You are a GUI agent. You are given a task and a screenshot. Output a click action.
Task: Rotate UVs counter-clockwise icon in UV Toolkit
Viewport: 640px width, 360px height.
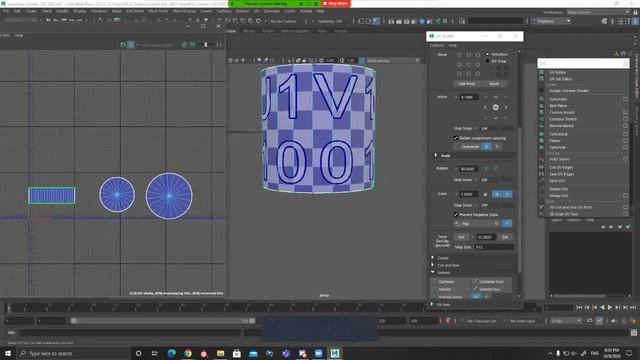[x=486, y=168]
